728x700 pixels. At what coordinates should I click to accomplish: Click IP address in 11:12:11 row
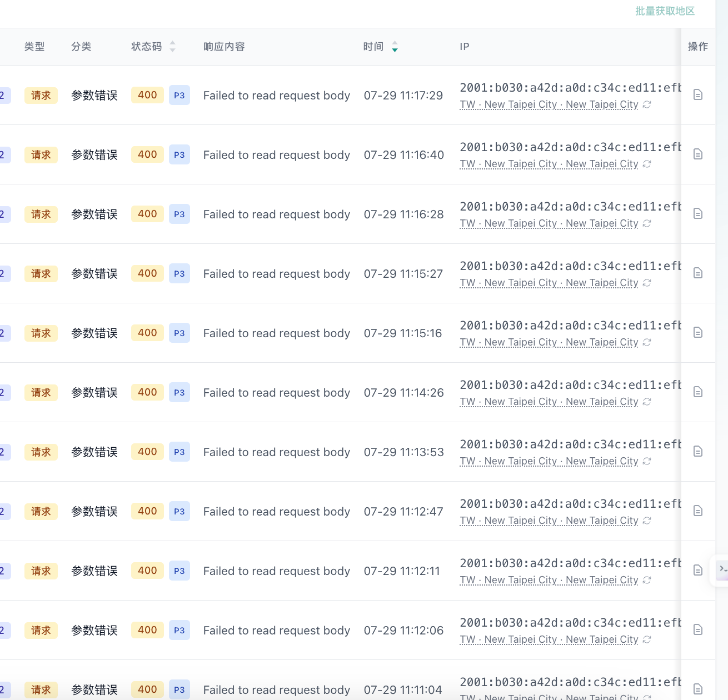570,563
